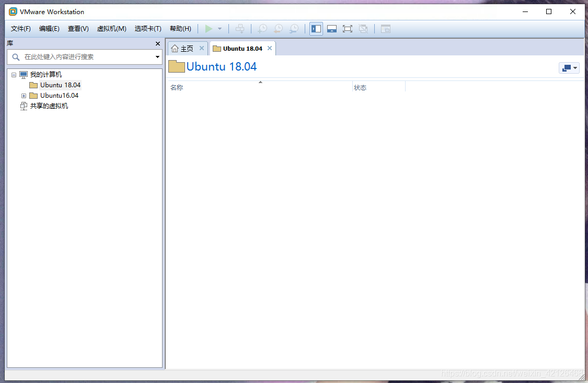Screen dimensions: 588x383
Task: Open the 文件(F) menu
Action: (20, 29)
